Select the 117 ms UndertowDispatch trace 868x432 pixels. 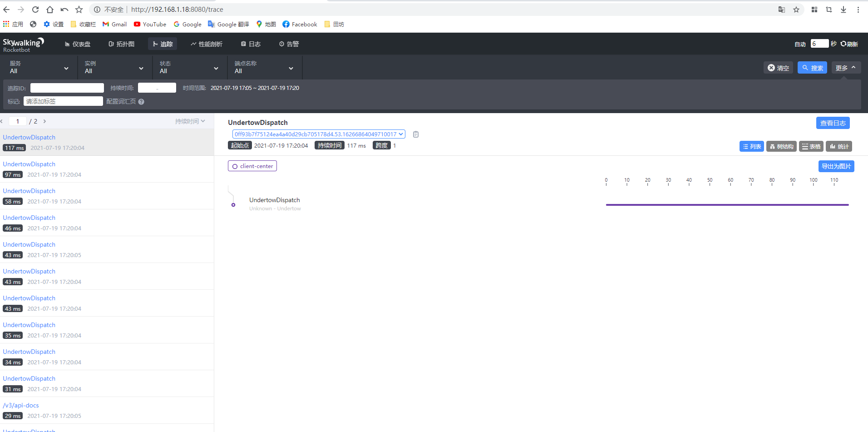coord(107,142)
